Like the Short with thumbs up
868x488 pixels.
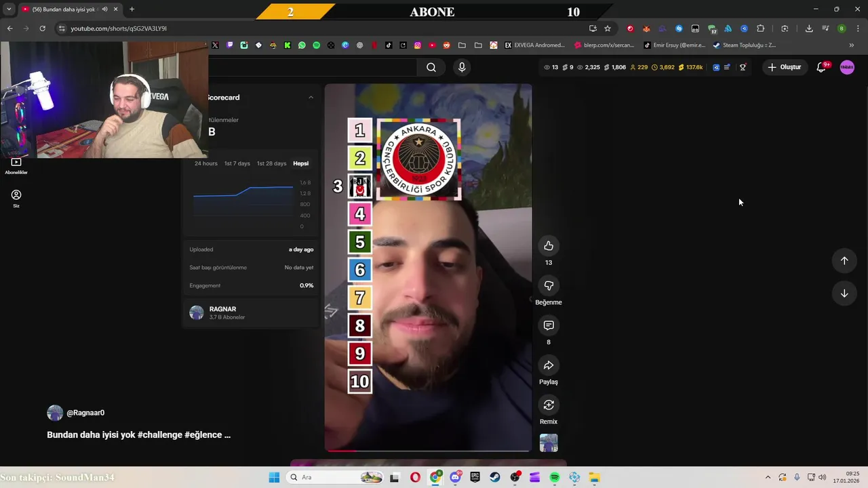pos(549,245)
